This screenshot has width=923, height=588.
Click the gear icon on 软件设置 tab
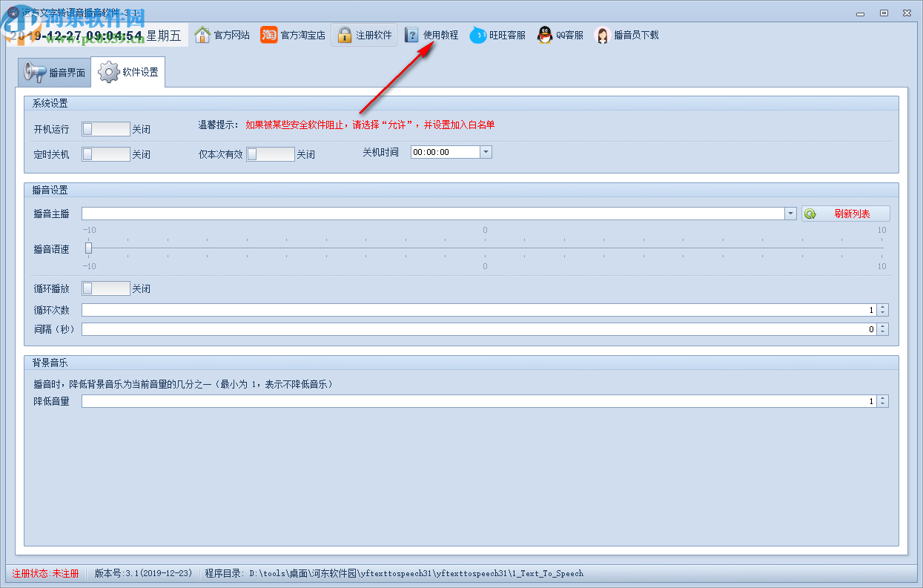point(109,72)
